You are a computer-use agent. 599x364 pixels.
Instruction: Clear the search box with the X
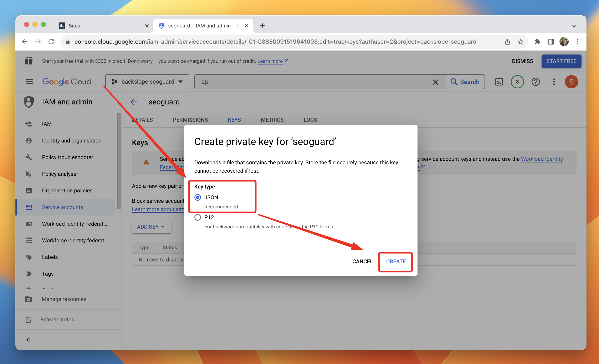coord(435,82)
